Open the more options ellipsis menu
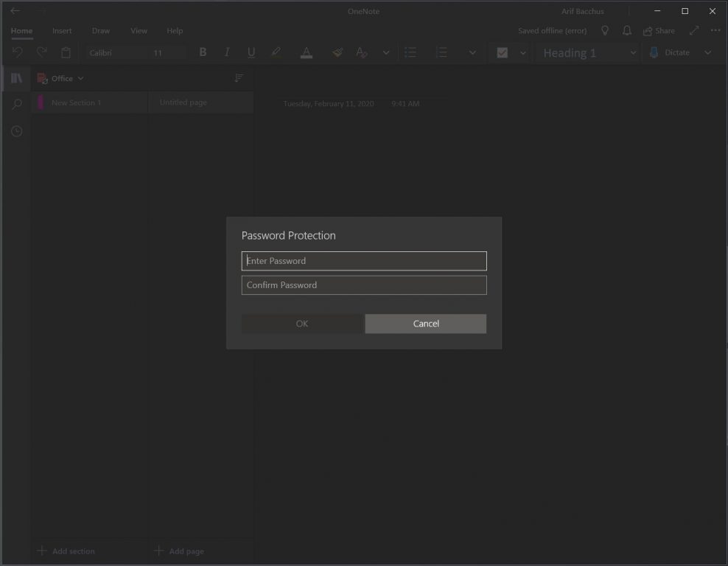The height and width of the screenshot is (566, 728). point(715,31)
